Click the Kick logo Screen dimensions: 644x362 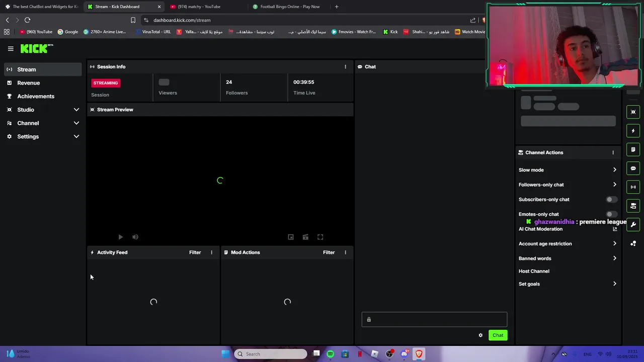(36, 48)
